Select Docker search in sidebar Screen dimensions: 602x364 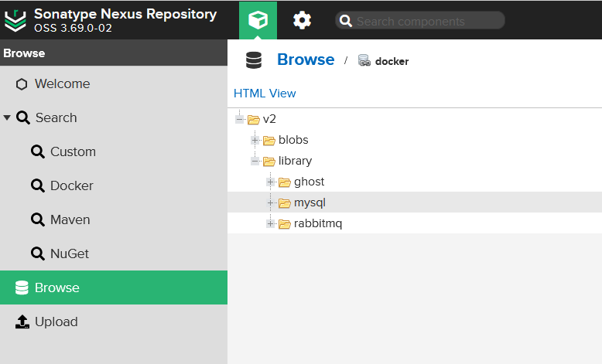click(x=71, y=185)
